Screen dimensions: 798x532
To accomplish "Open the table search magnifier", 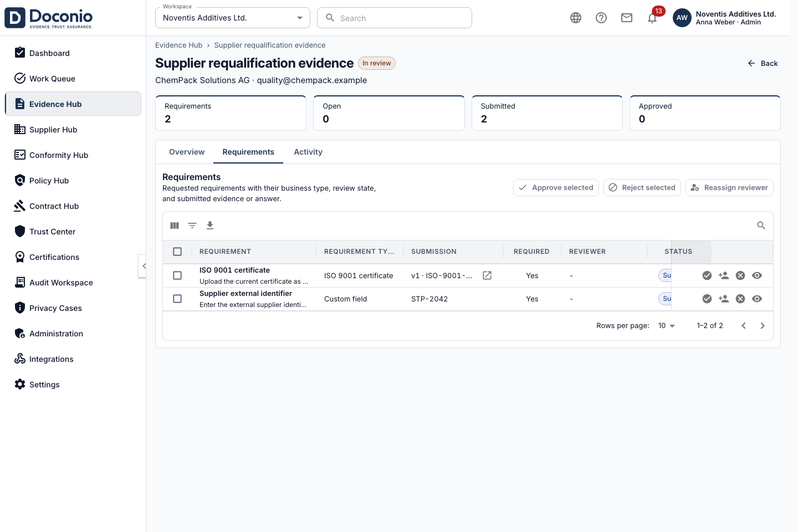I will click(x=761, y=226).
